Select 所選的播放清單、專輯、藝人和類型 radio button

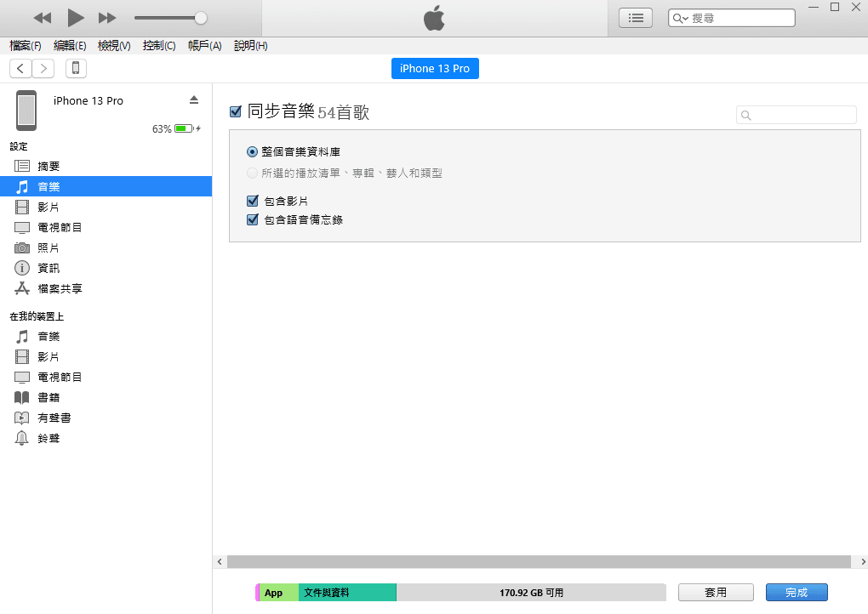click(252, 173)
